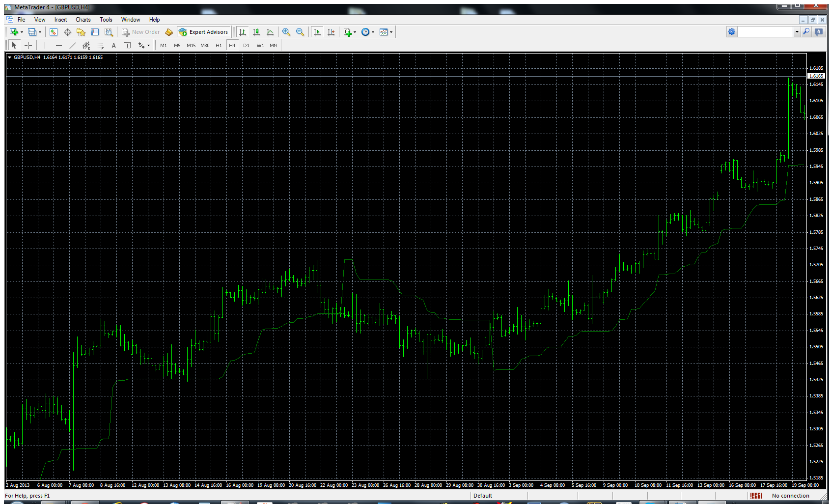
Task: Expand the search field dropdown arrow
Action: coord(797,31)
